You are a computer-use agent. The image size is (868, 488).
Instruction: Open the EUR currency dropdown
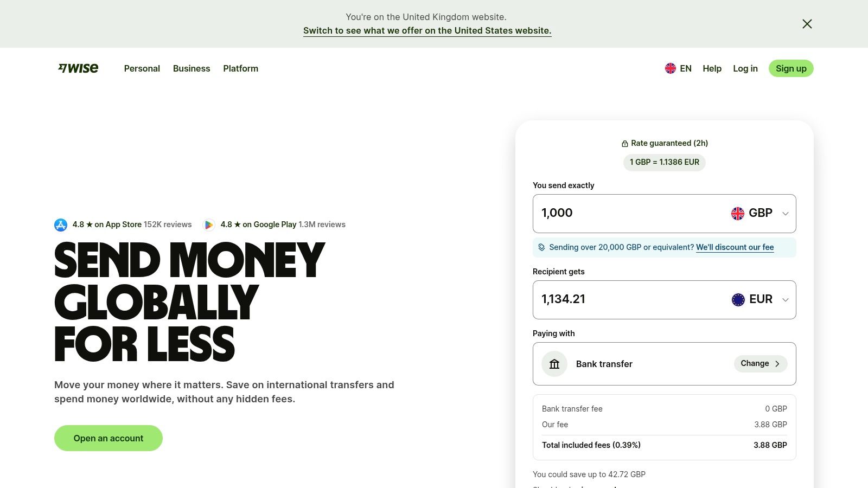pos(785,299)
